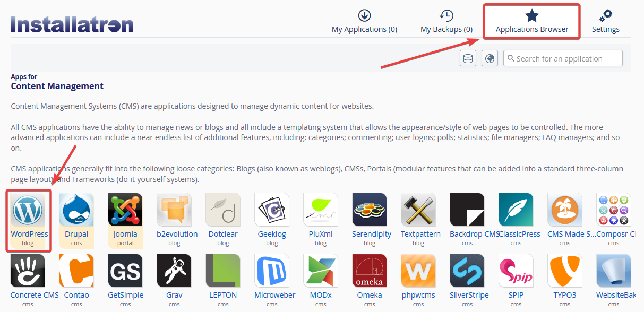Select the WebsiteBaker app icon
The width and height of the screenshot is (644, 312).
614,271
